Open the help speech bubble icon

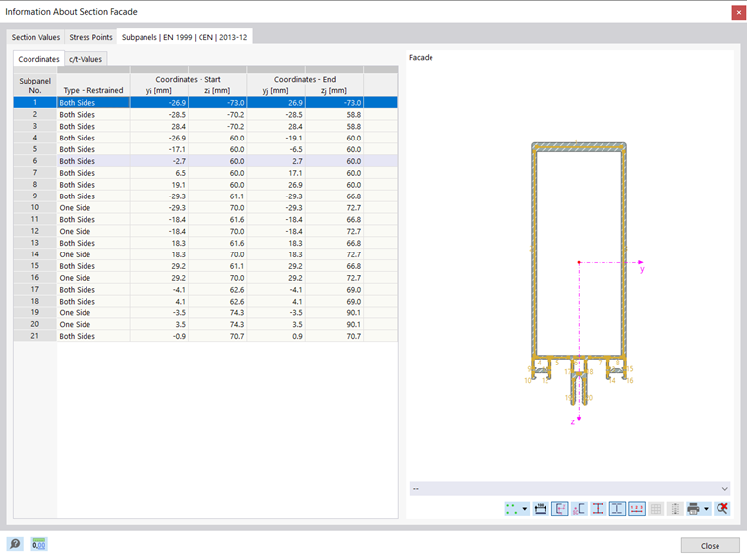15,544
